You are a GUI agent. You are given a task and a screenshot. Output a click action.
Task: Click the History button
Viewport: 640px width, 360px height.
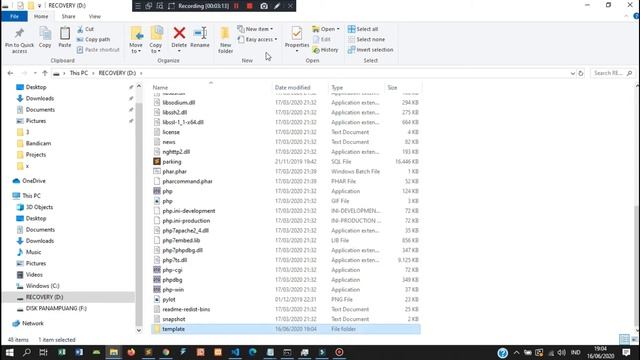pyautogui.click(x=325, y=50)
